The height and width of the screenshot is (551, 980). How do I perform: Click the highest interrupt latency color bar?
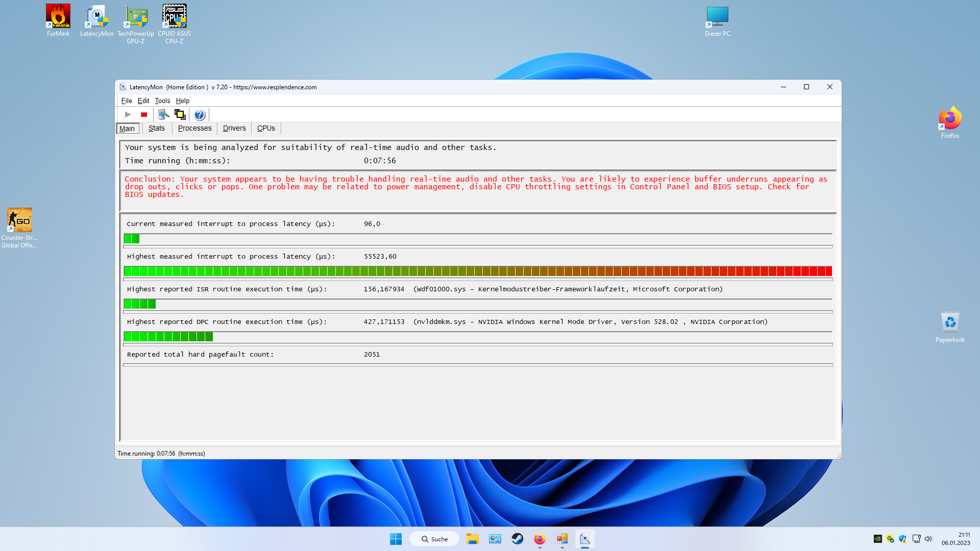(478, 271)
